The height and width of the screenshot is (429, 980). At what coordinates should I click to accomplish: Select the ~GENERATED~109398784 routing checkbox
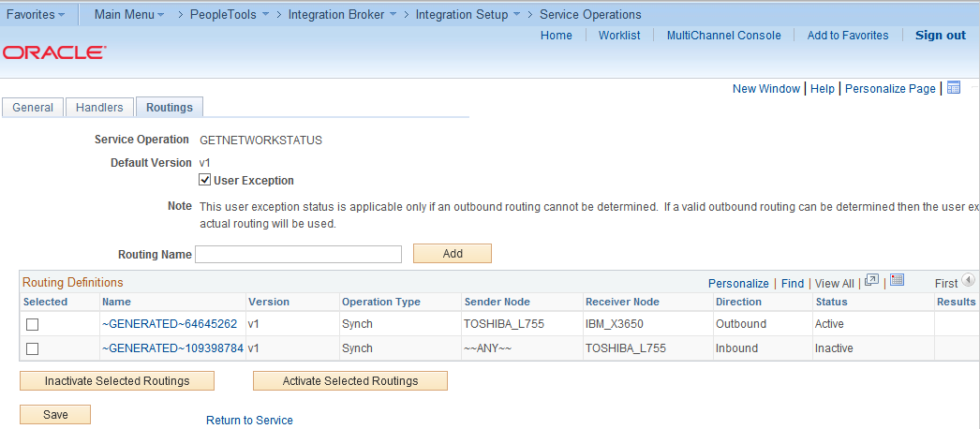click(33, 348)
